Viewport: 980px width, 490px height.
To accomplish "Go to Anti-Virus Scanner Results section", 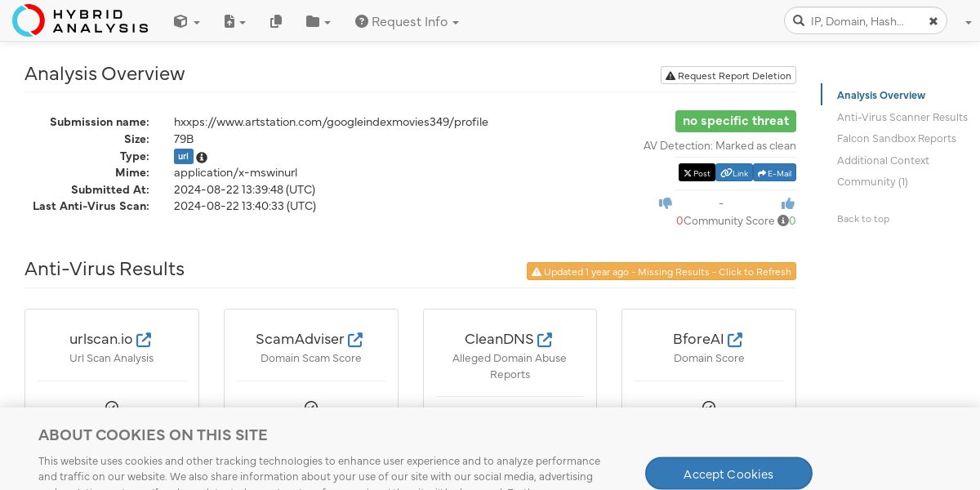I will (x=902, y=117).
